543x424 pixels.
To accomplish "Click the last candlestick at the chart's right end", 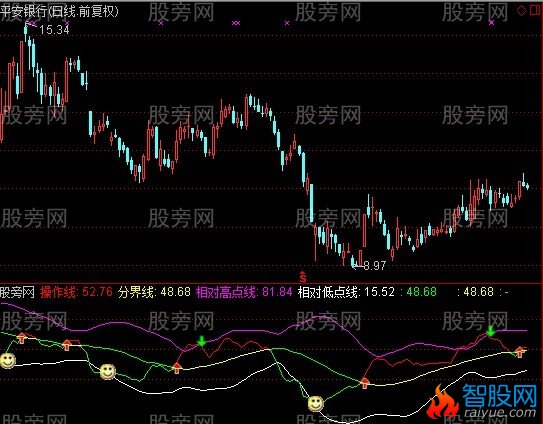I will [x=527, y=187].
